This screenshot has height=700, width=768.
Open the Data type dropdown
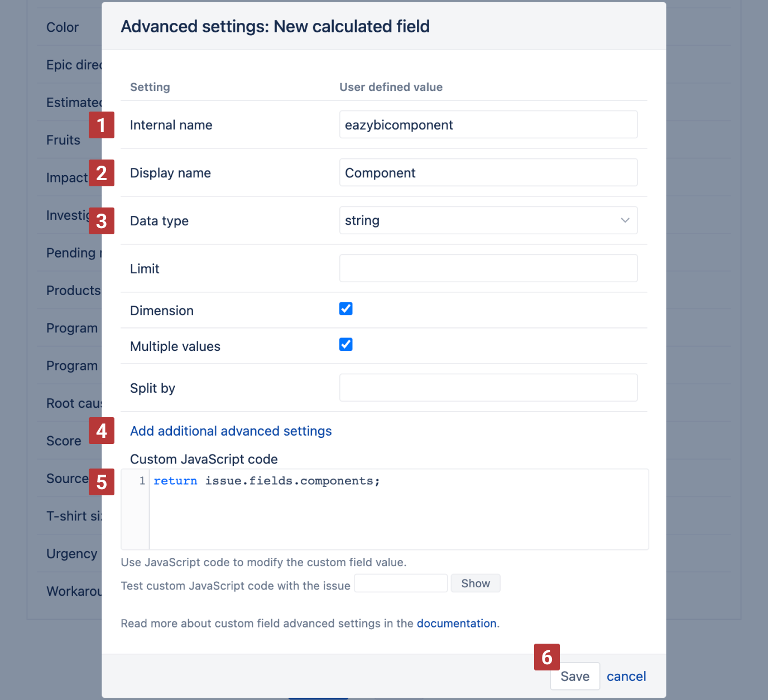tap(488, 220)
